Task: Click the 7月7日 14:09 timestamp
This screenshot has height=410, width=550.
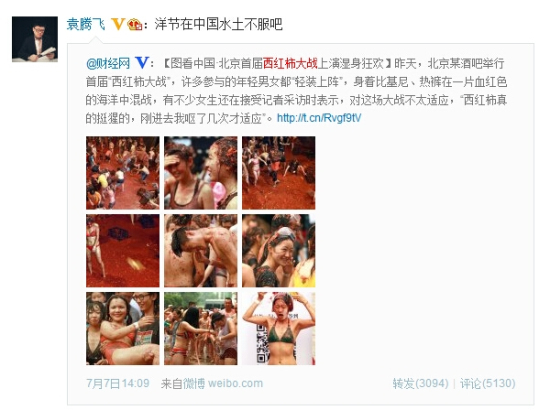Action: click(x=118, y=383)
